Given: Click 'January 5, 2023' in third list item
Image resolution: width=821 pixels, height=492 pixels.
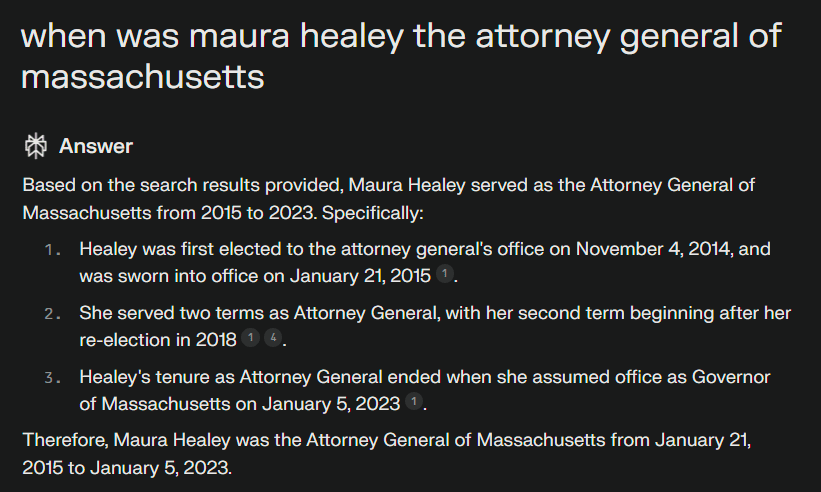Looking at the screenshot, I should (334, 404).
